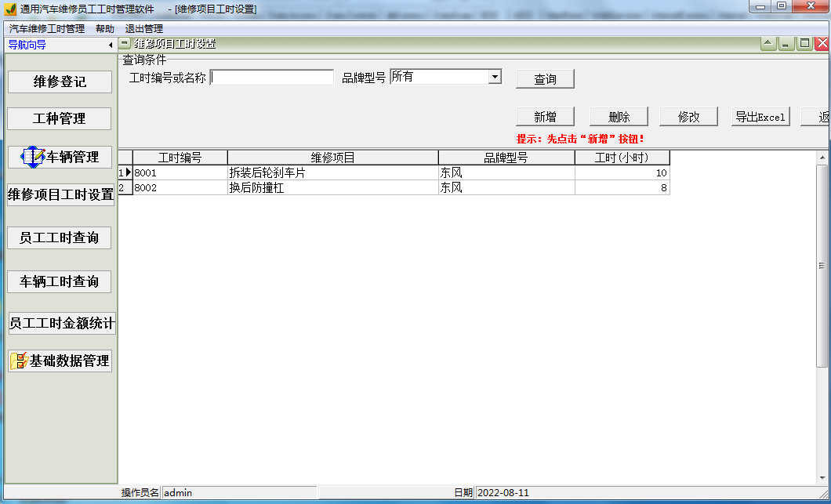Close the 维修项目工时设置 child window
Viewport: 831px width, 504px height.
[822, 44]
